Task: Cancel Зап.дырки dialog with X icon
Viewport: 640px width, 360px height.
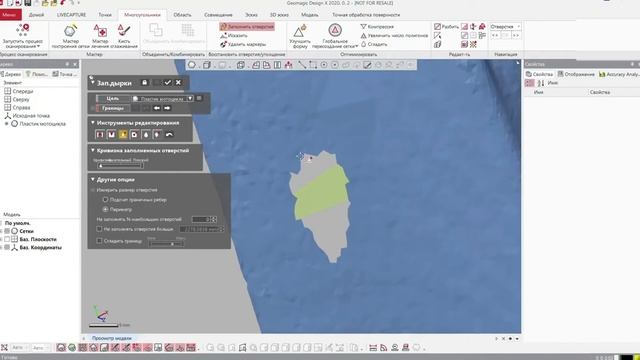Action: (x=178, y=82)
